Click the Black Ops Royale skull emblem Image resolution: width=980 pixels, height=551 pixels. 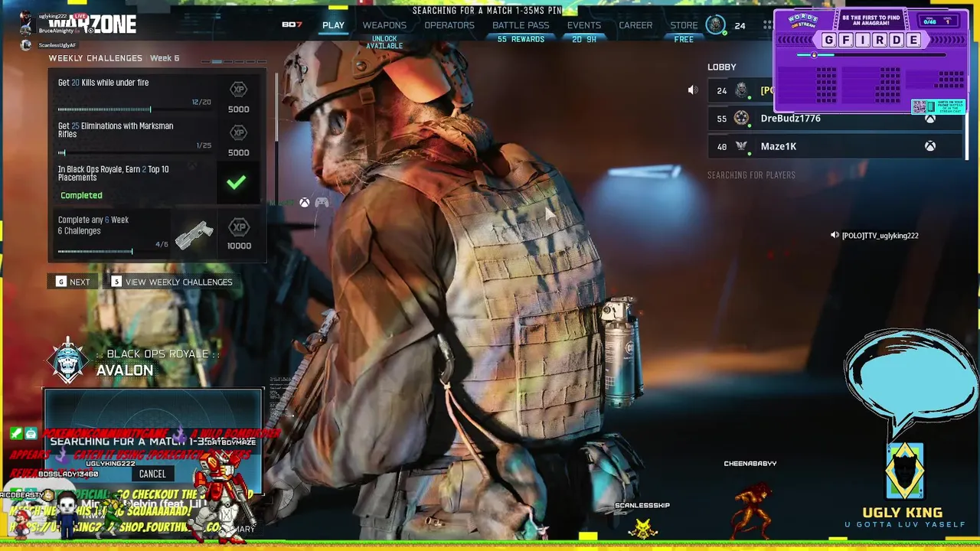point(68,361)
